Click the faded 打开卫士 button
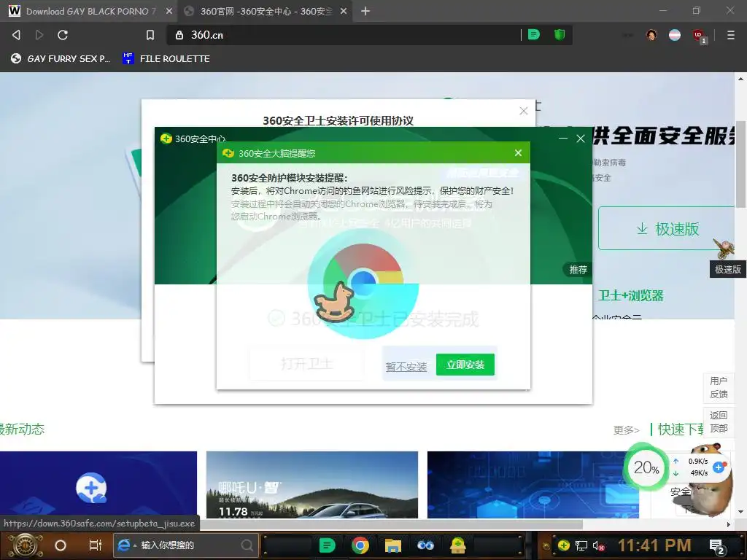 point(307,364)
